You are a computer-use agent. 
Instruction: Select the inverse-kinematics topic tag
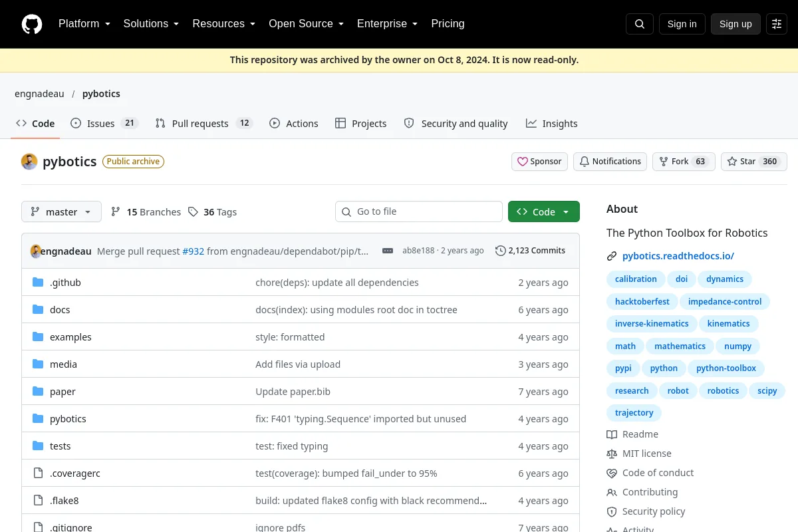[x=652, y=324]
